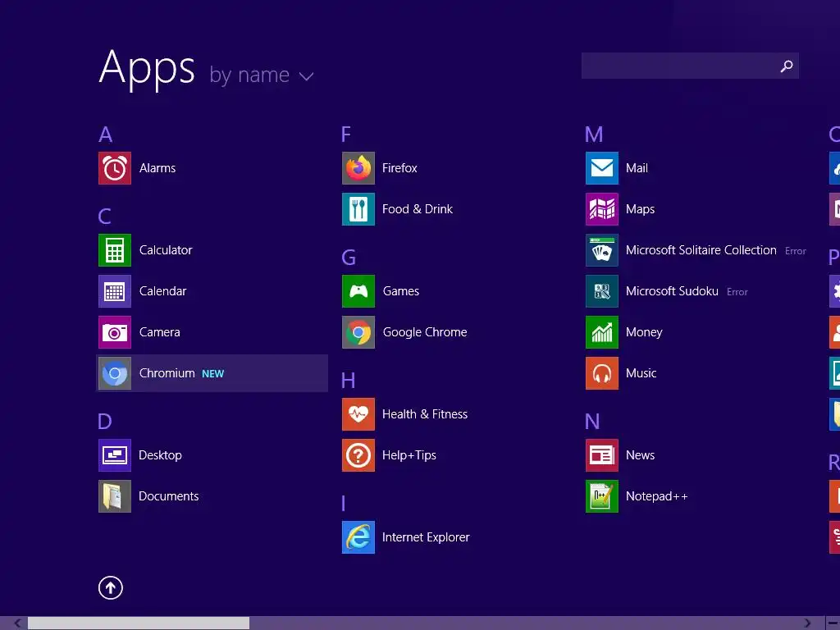Image resolution: width=840 pixels, height=630 pixels.
Task: Click the 'Internet Explorer' label text
Action: click(426, 537)
